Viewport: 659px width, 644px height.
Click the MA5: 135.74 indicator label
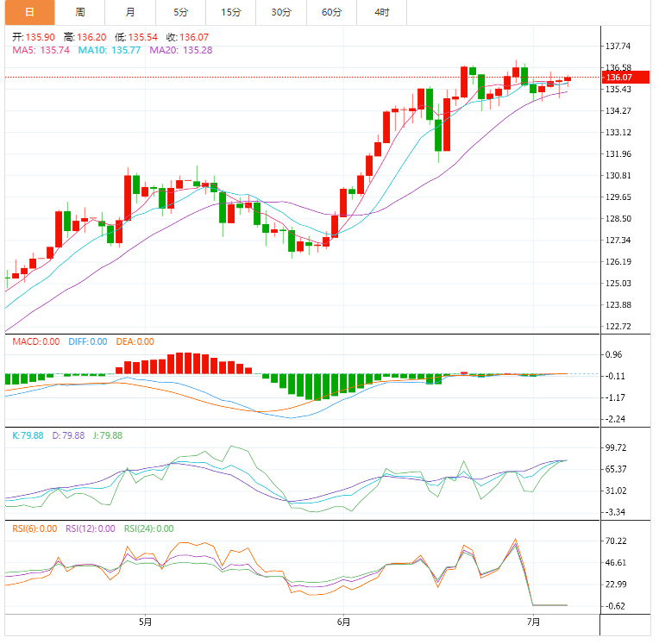click(41, 50)
